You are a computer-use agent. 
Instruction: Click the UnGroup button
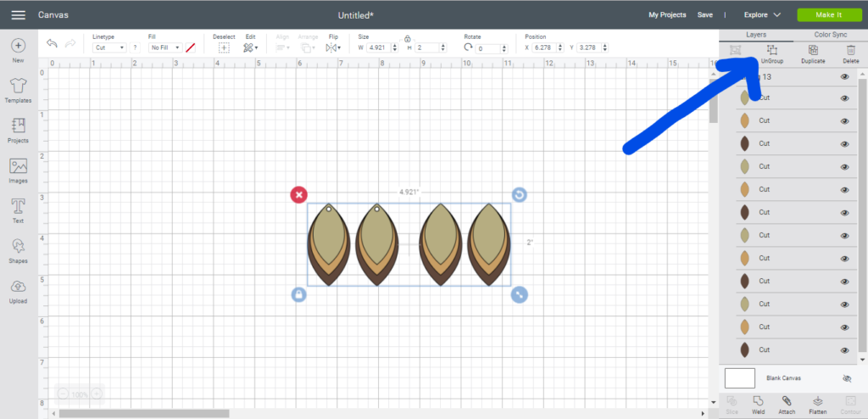pyautogui.click(x=771, y=54)
